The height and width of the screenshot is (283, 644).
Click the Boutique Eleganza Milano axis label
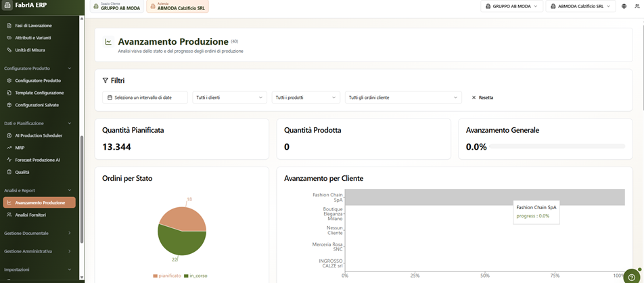pos(332,214)
